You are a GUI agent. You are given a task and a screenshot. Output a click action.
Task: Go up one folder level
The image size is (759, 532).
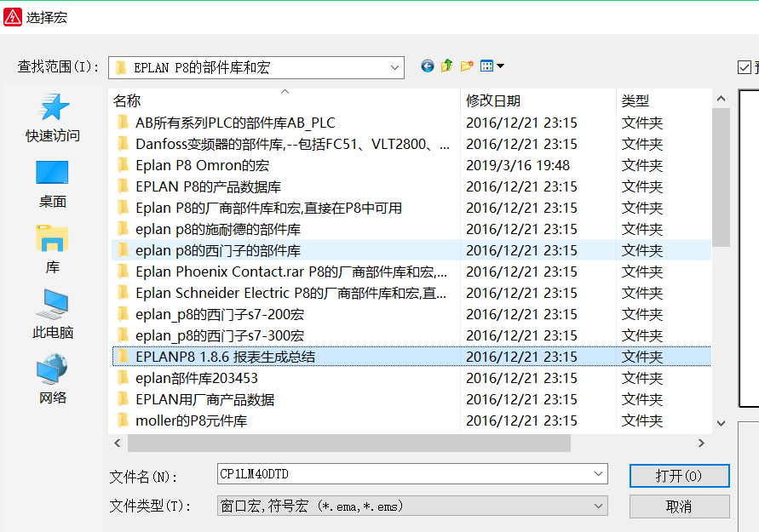click(447, 66)
